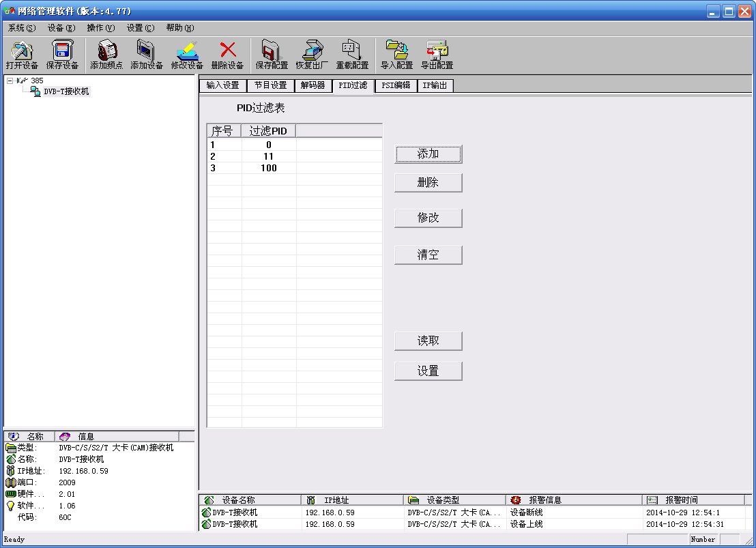Switch to the PSI编辑 tab

396,85
